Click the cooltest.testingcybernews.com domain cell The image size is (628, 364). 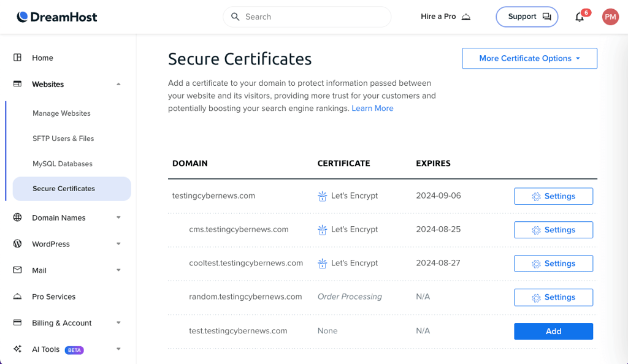246,263
